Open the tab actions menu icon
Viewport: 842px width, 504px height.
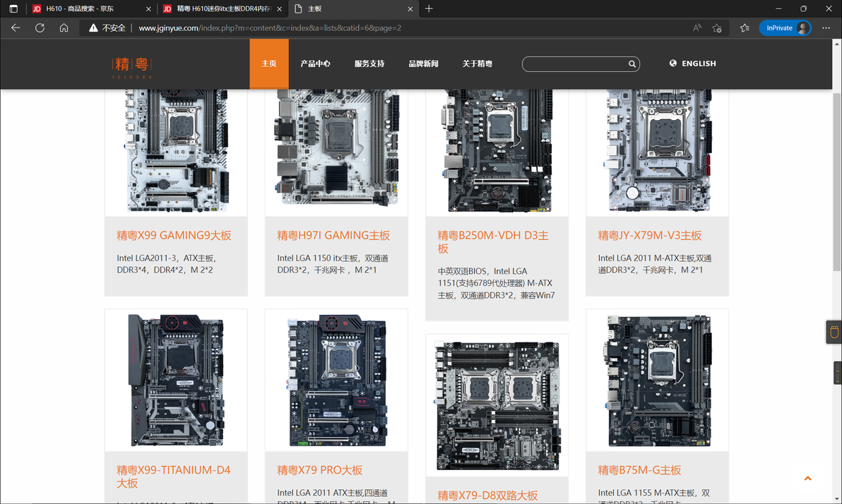pos(13,8)
